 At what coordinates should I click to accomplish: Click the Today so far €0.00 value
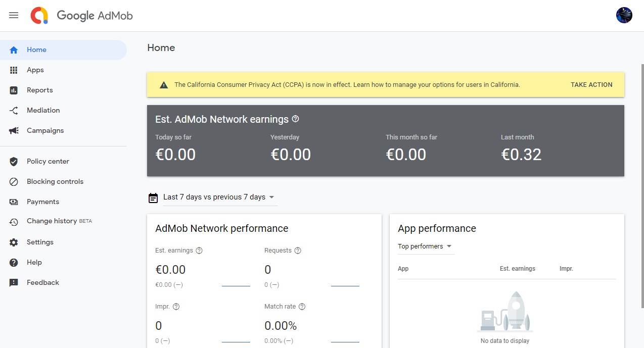(x=175, y=155)
